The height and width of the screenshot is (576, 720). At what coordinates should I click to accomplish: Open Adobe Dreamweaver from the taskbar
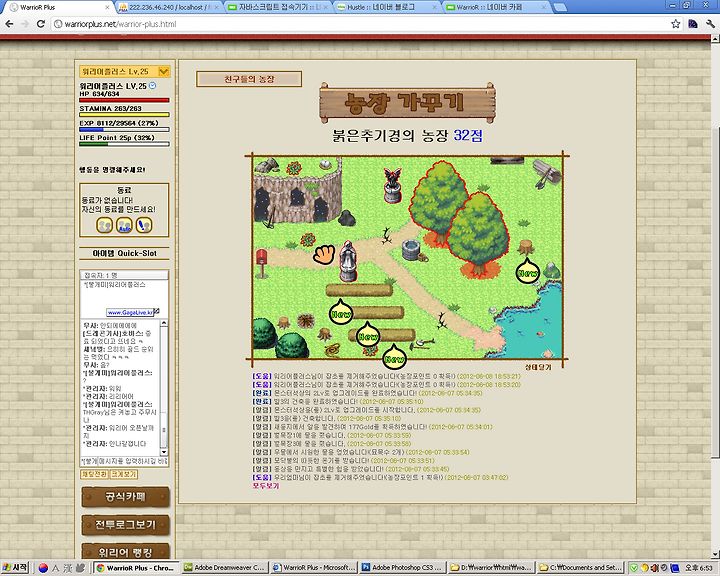point(224,568)
